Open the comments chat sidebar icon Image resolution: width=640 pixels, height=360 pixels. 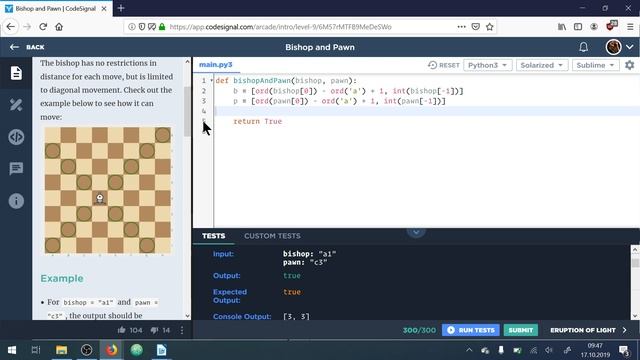pos(16,169)
